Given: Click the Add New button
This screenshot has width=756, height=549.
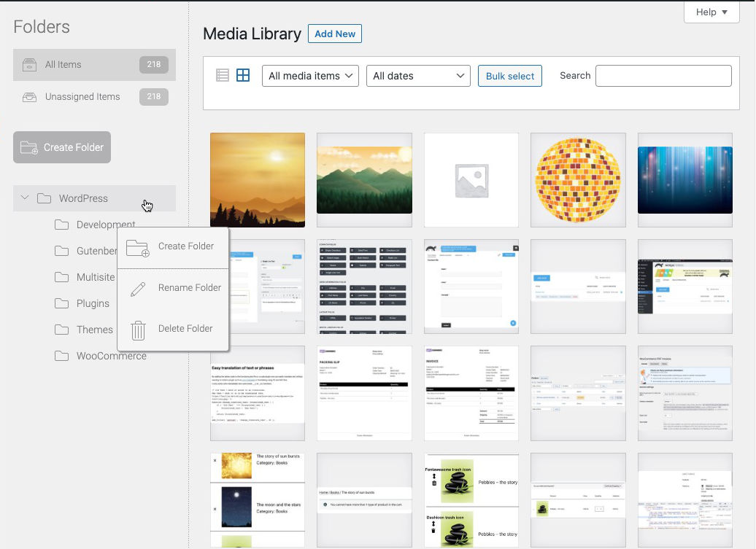Looking at the screenshot, I should pyautogui.click(x=334, y=34).
